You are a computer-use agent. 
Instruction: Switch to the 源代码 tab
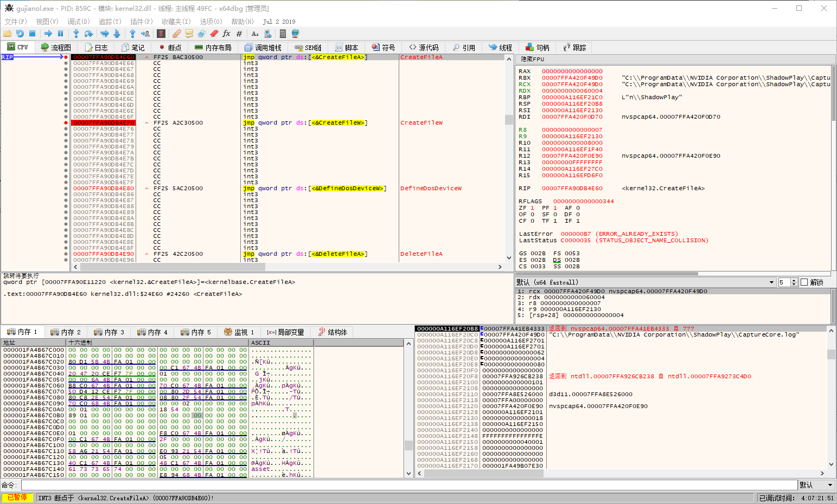click(x=424, y=48)
